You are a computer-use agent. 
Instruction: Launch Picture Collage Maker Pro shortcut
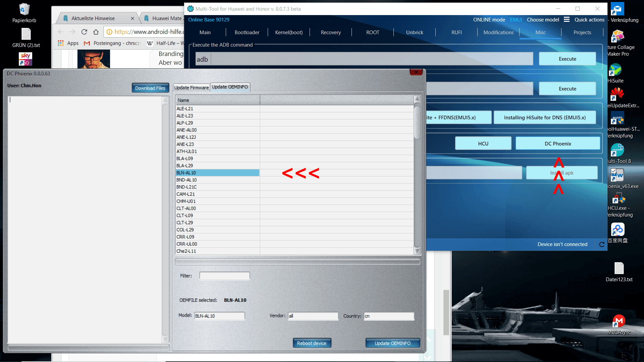pyautogui.click(x=617, y=36)
